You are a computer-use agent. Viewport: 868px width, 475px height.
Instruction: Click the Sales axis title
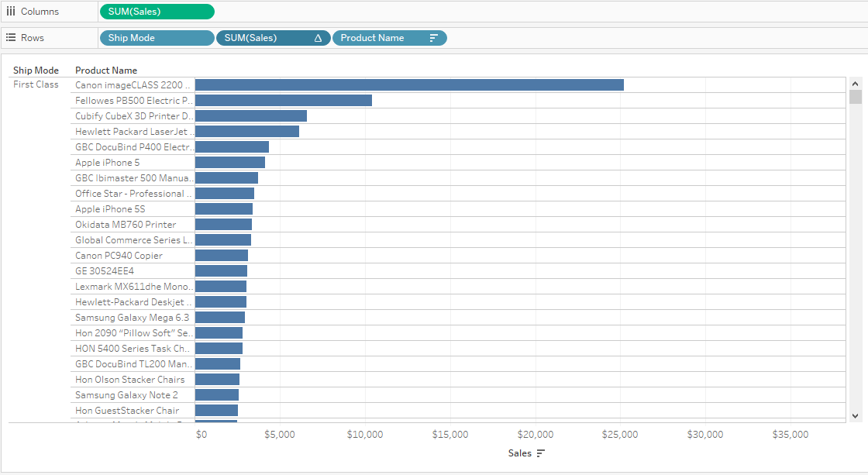pos(520,453)
